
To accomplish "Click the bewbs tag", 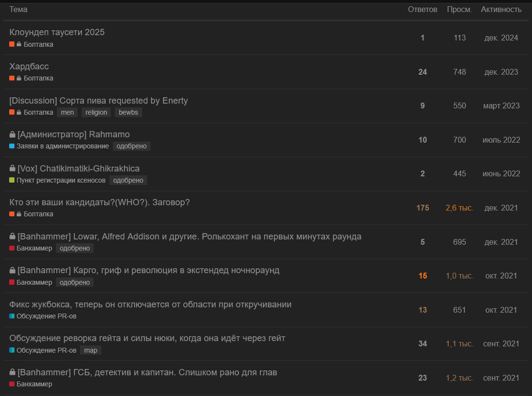I will click(128, 112).
